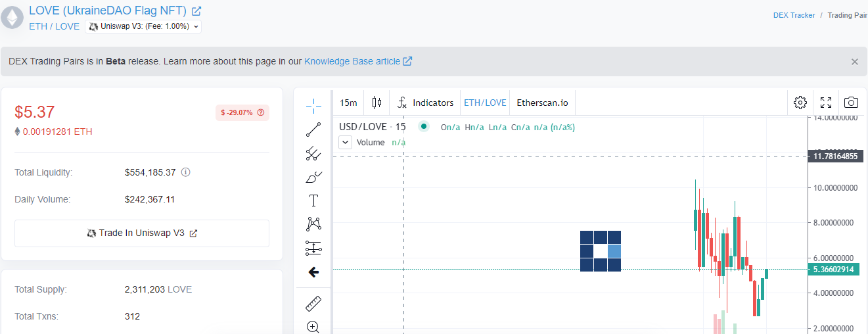Toggle fullscreen chart mode

[x=826, y=103]
